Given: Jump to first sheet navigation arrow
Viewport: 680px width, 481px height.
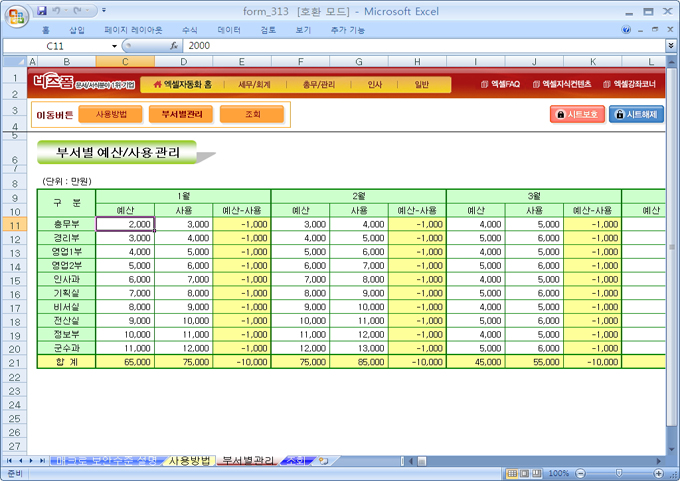Looking at the screenshot, I should coord(10,461).
